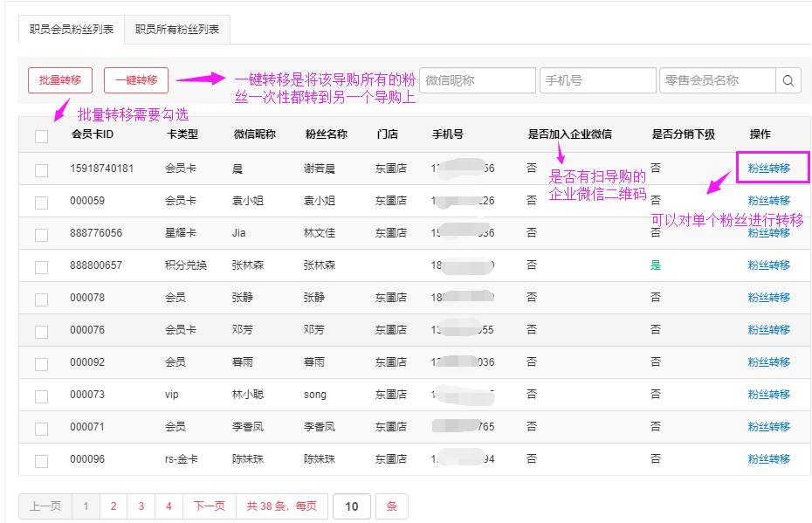Edit the per-page count field showing 10

coord(352,506)
